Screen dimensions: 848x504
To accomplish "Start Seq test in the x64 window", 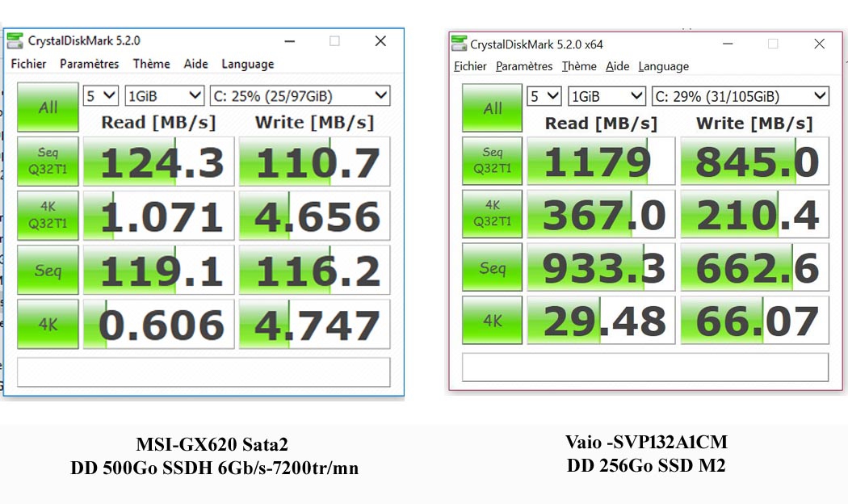I will [x=492, y=267].
